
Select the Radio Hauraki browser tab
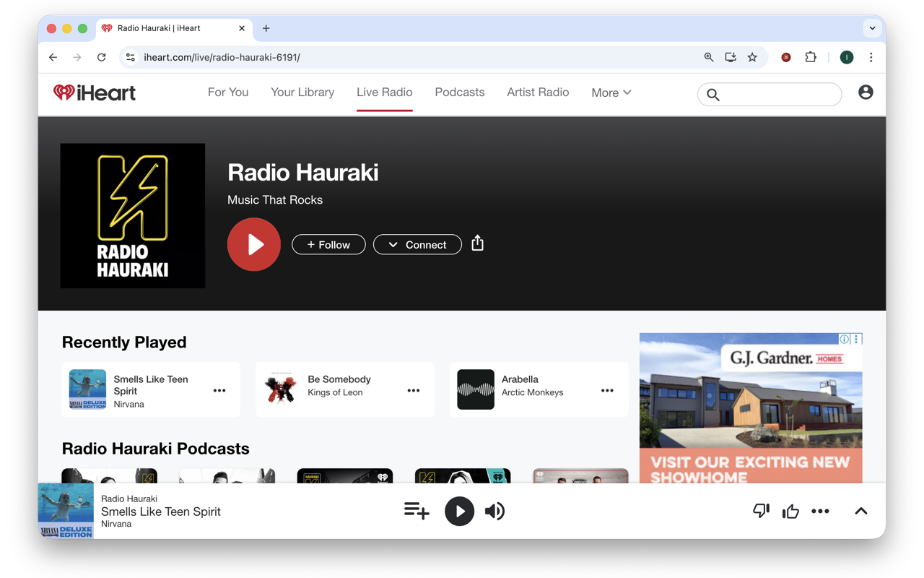(x=174, y=28)
